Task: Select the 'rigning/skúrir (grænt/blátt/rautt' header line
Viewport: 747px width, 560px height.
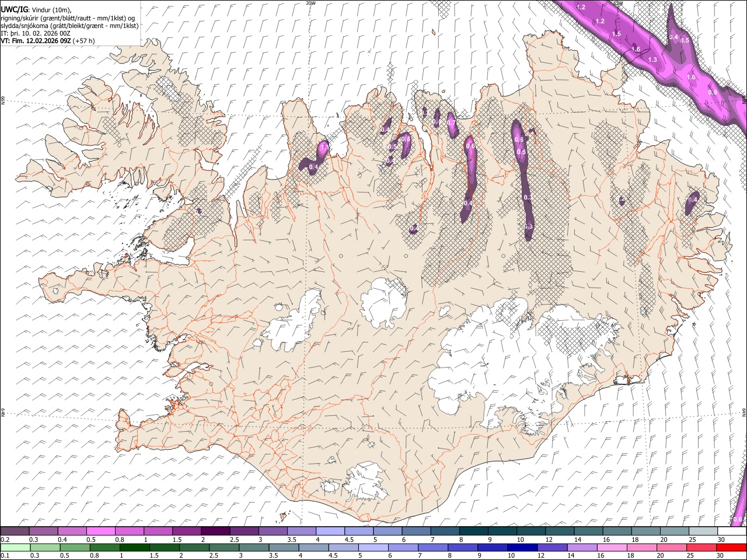Action: click(68, 18)
